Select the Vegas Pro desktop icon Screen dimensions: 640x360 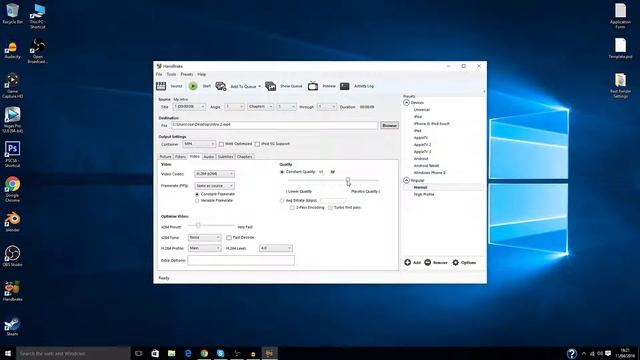pyautogui.click(x=12, y=120)
